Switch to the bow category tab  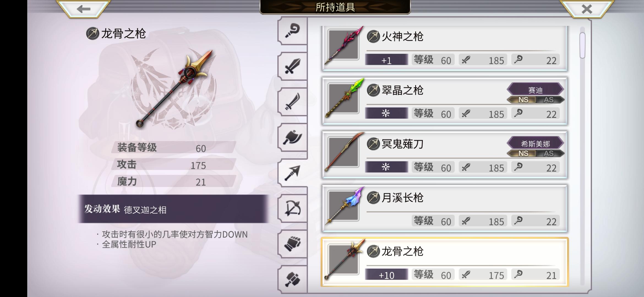click(292, 208)
